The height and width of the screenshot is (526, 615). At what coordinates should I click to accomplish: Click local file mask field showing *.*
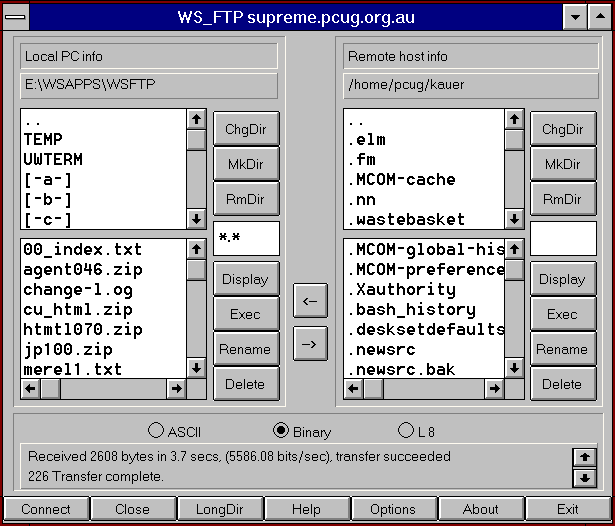click(246, 238)
